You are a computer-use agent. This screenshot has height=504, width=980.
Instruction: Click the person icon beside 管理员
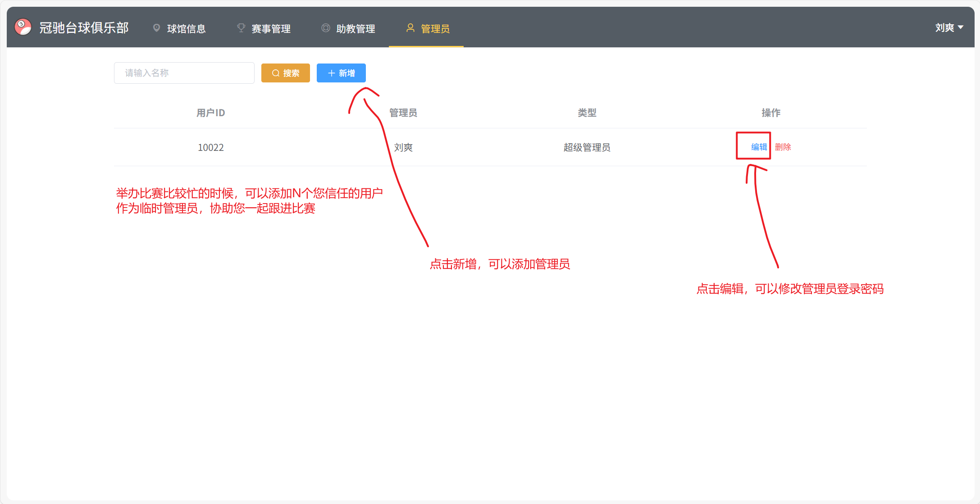tap(410, 28)
